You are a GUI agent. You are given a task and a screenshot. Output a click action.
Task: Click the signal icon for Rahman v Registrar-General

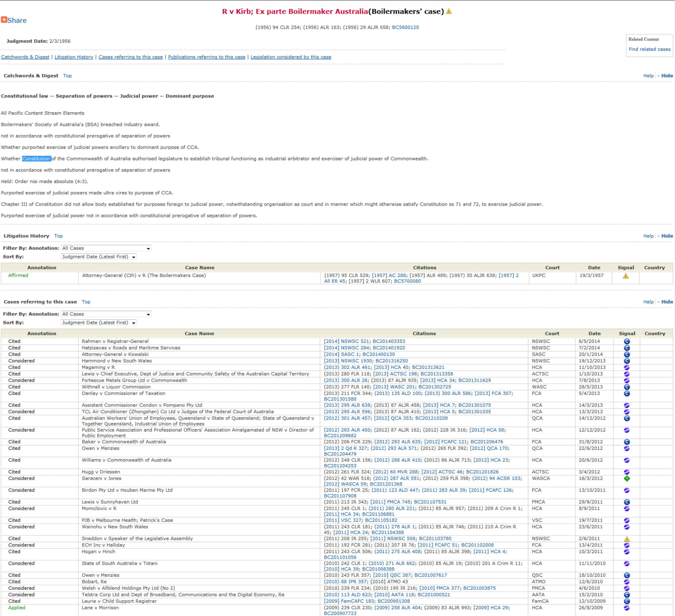[627, 341]
